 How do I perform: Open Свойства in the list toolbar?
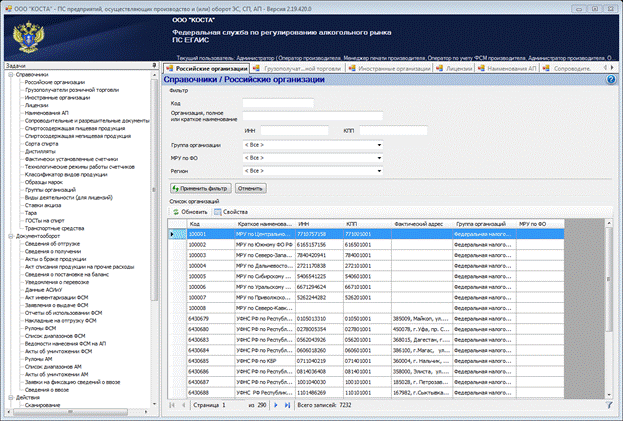tap(231, 212)
